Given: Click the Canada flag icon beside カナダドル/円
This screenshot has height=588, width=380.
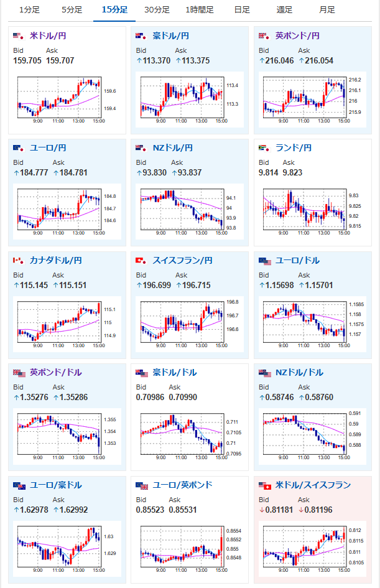Looking at the screenshot, I should point(19,260).
